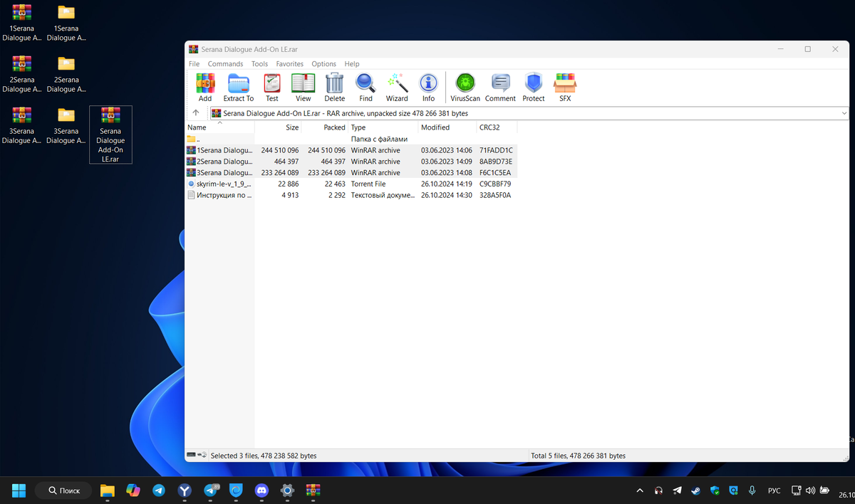Open File Explorer from the taskbar
The width and height of the screenshot is (855, 504).
pos(108,490)
